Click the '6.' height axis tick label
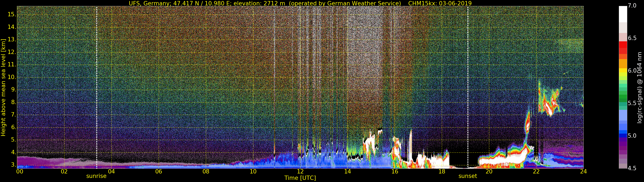Screen dimensions: 644x182 (14, 127)
